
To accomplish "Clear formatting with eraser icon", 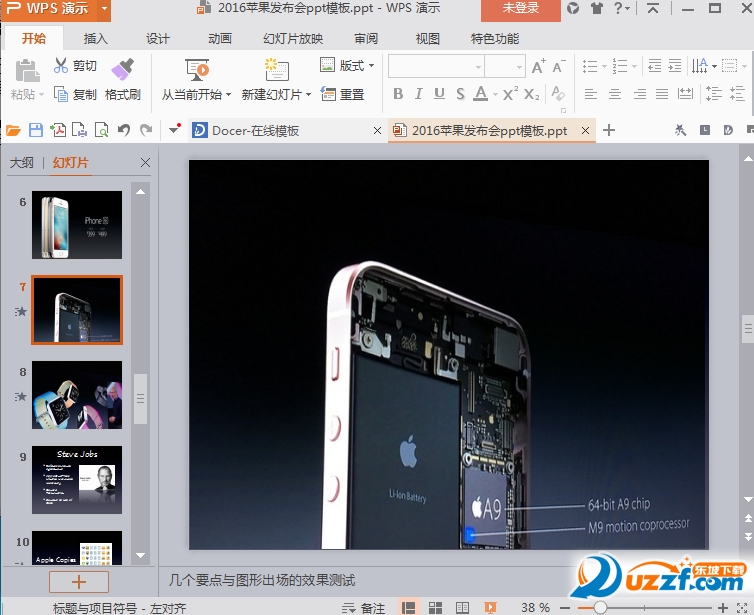I will pos(558,93).
